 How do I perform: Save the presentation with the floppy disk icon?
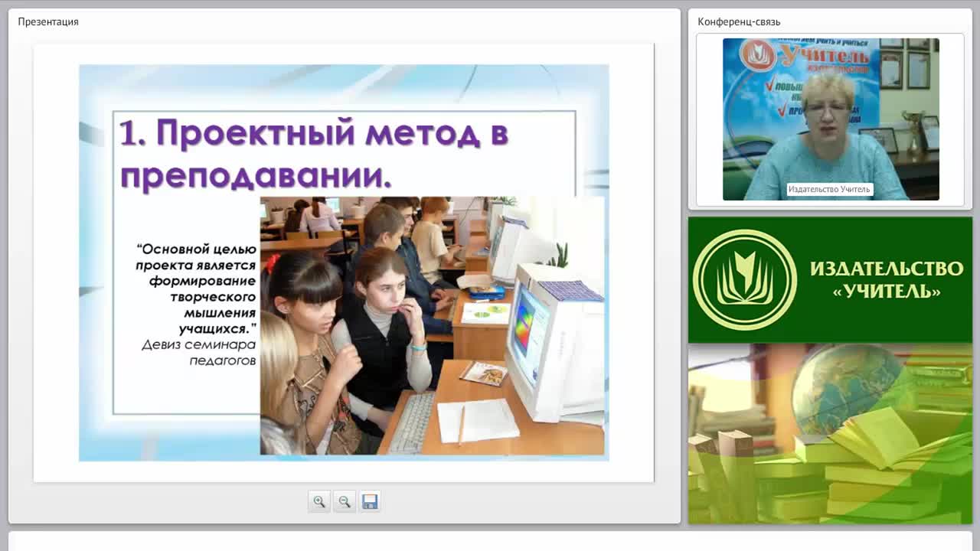click(x=370, y=501)
